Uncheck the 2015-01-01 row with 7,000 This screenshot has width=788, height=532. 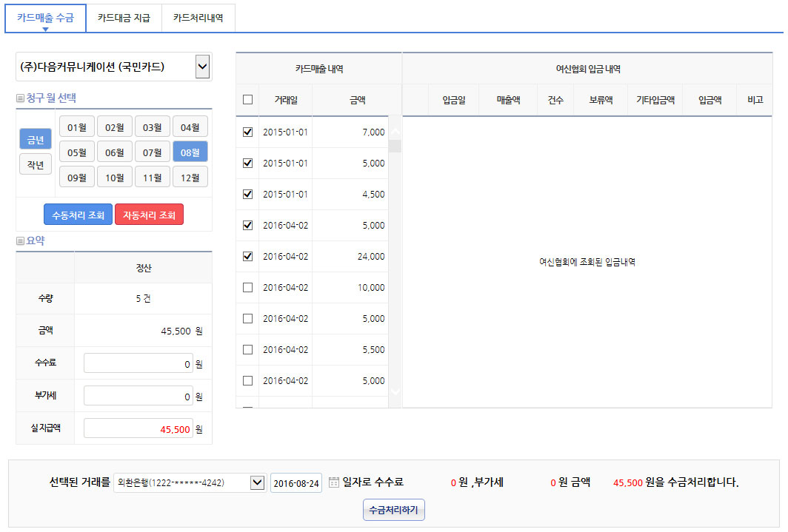[x=248, y=132]
